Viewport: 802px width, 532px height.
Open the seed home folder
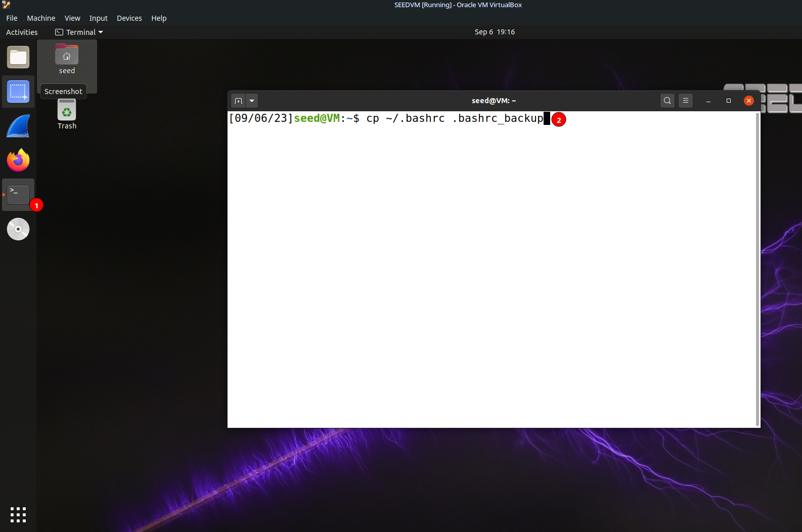coord(67,59)
